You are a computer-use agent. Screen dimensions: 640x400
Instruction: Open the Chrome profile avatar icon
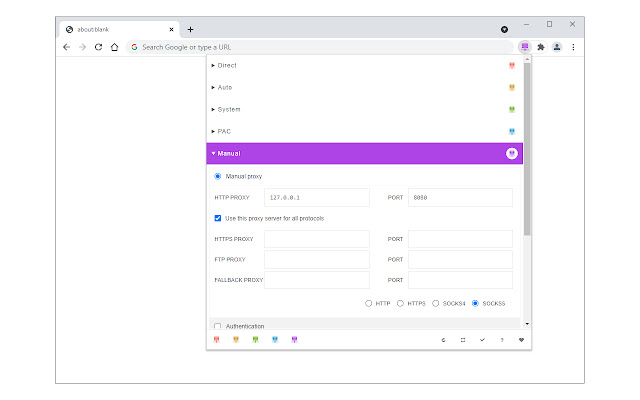(557, 47)
